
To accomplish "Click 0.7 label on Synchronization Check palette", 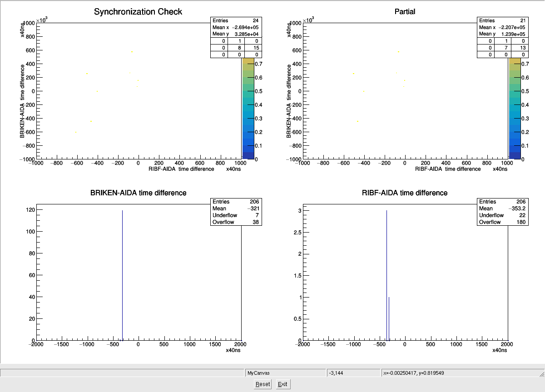I will pos(259,65).
